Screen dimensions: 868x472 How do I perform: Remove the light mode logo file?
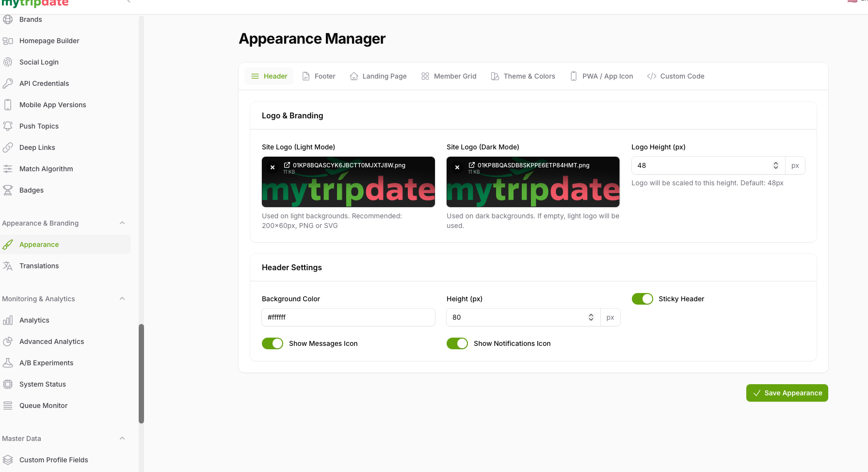(x=273, y=167)
